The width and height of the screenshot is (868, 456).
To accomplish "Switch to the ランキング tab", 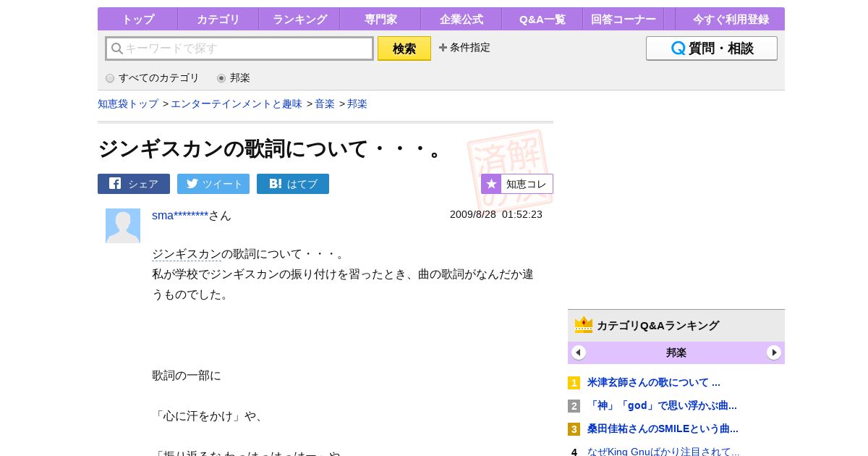I will point(299,20).
